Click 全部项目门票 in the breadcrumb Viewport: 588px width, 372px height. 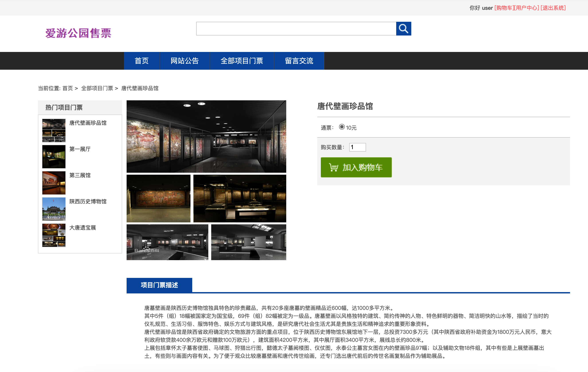97,88
